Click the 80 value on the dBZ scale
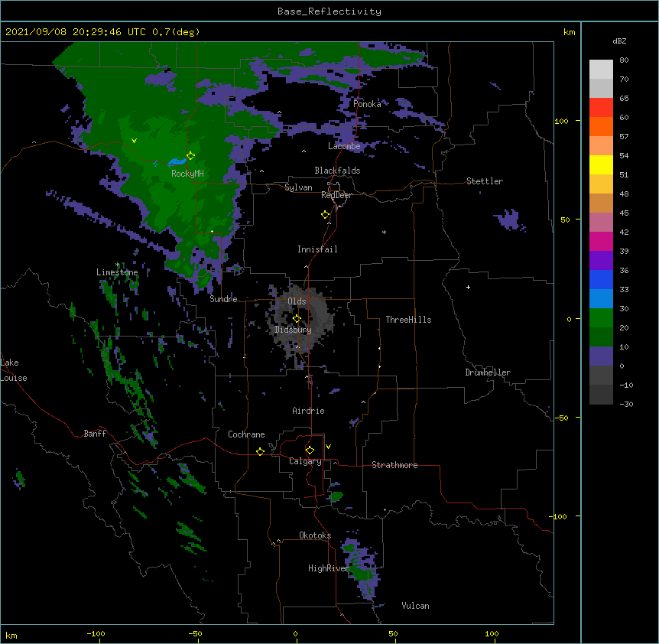Image resolution: width=659 pixels, height=644 pixels. tap(624, 60)
